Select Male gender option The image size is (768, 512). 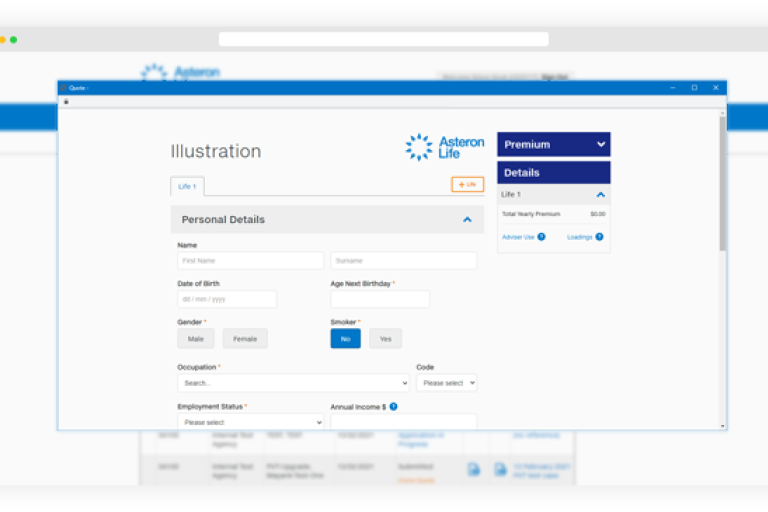tap(195, 339)
